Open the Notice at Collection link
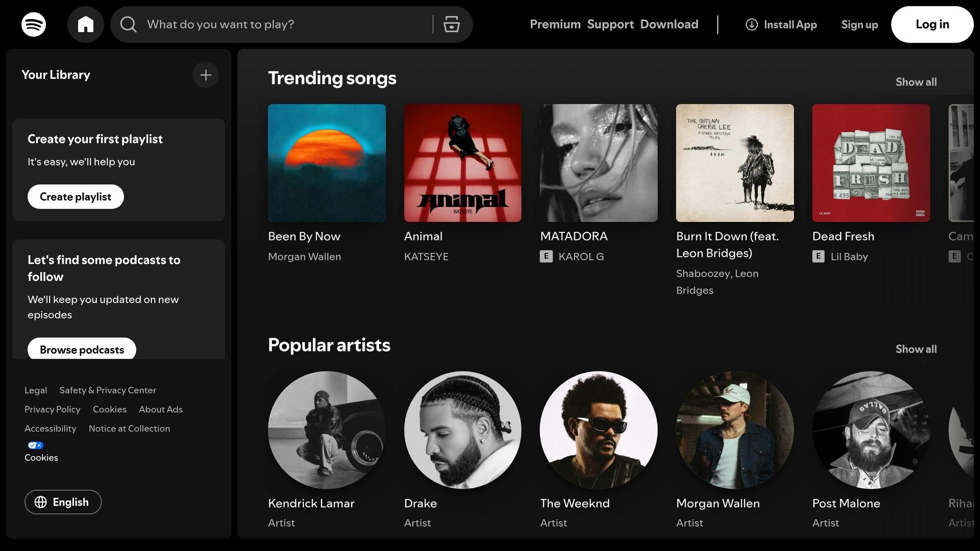The height and width of the screenshot is (551, 980). click(x=129, y=429)
